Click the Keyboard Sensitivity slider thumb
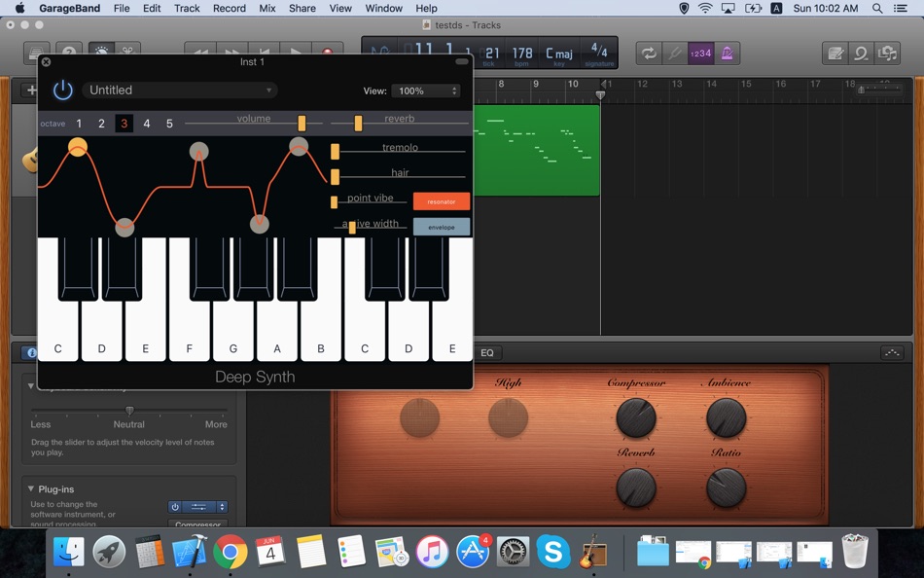 [x=129, y=411]
